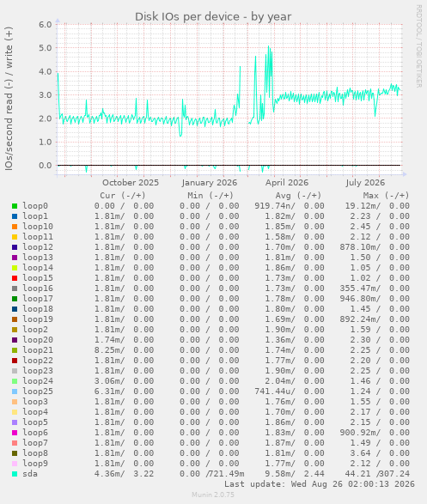Select the loop12 legend label
This screenshot has width=427, height=504.
pos(38,247)
